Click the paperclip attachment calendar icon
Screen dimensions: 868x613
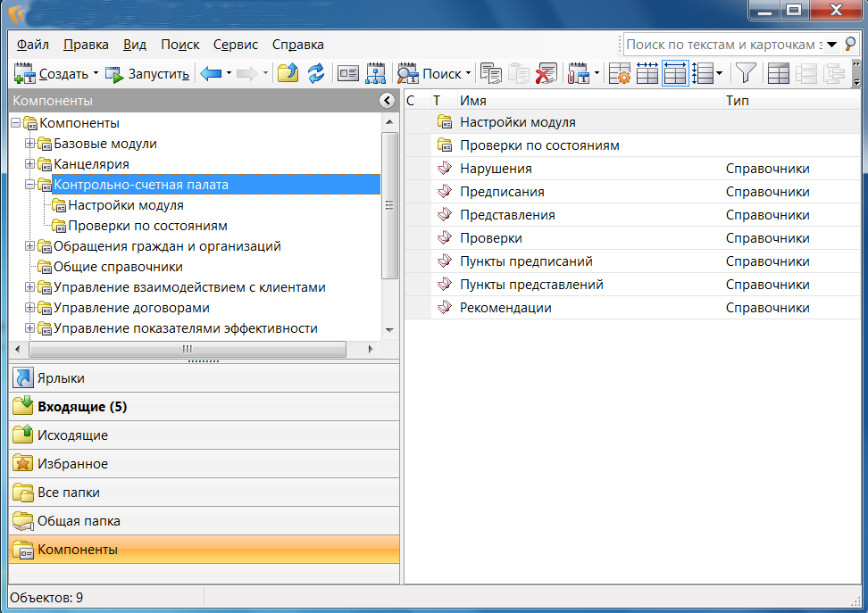tap(579, 73)
